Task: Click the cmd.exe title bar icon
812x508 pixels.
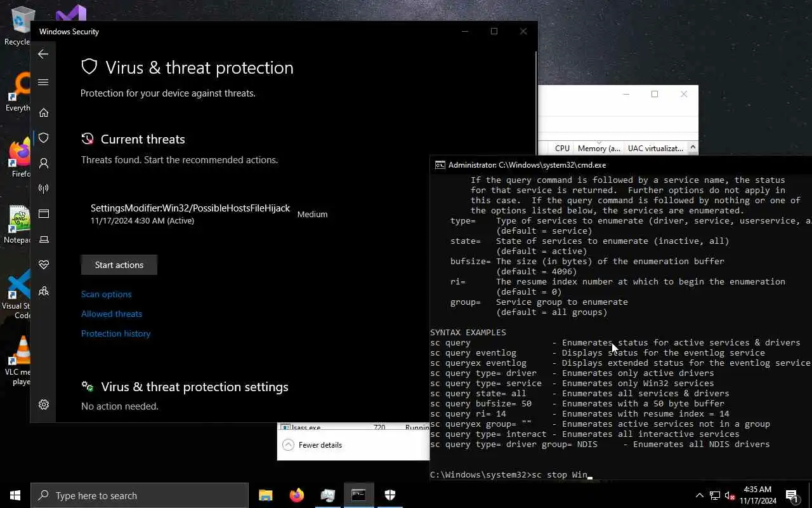Action: 440,165
